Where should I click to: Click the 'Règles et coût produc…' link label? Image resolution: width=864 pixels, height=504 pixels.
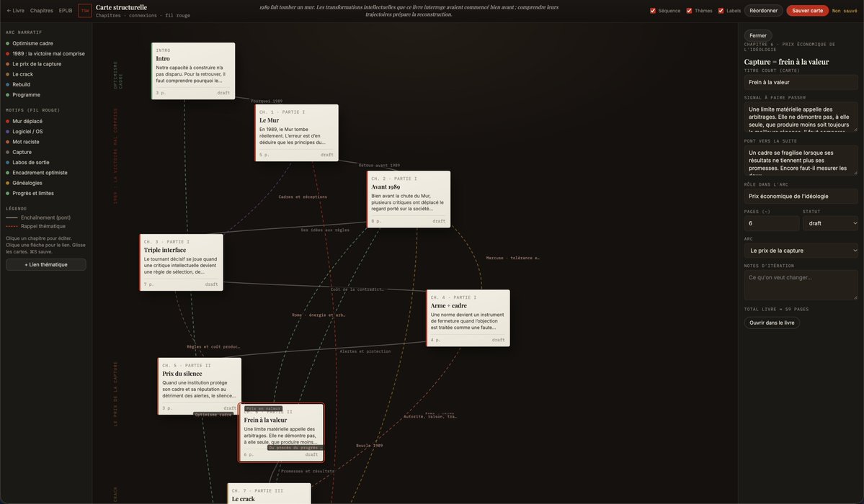click(213, 347)
